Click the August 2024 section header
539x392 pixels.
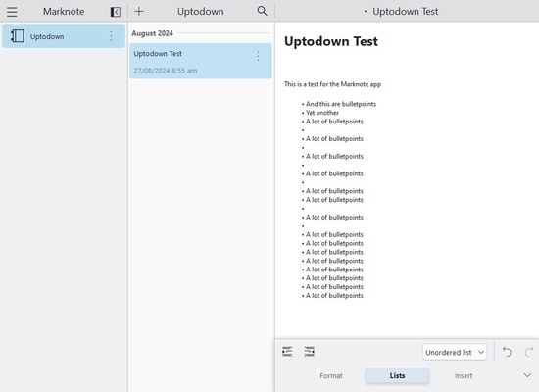(152, 33)
